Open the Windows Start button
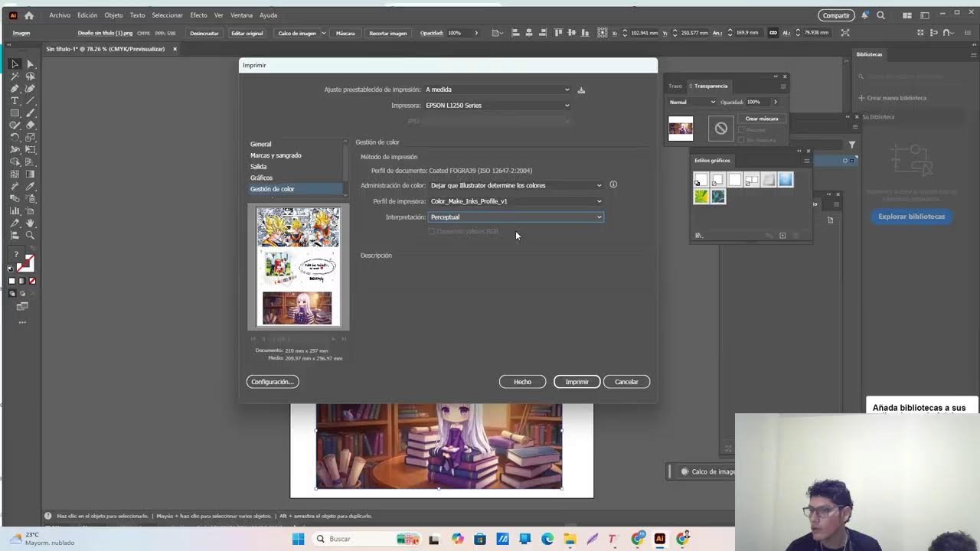 (298, 539)
